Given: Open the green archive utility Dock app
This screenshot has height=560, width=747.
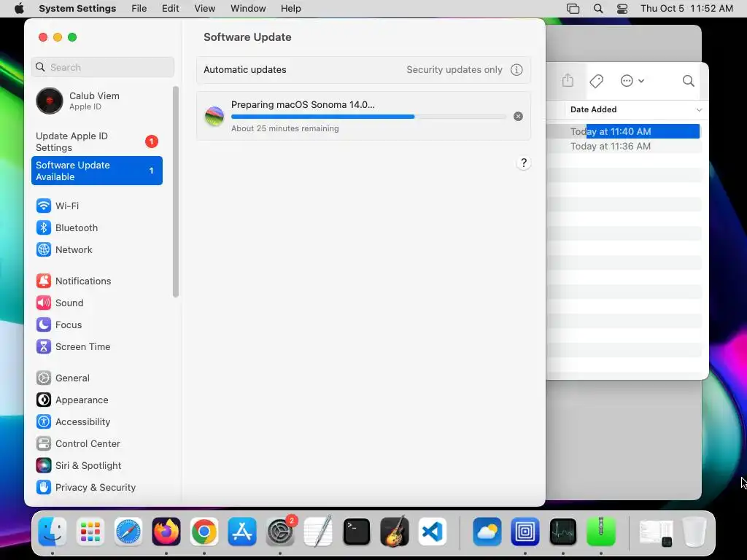Looking at the screenshot, I should (601, 532).
